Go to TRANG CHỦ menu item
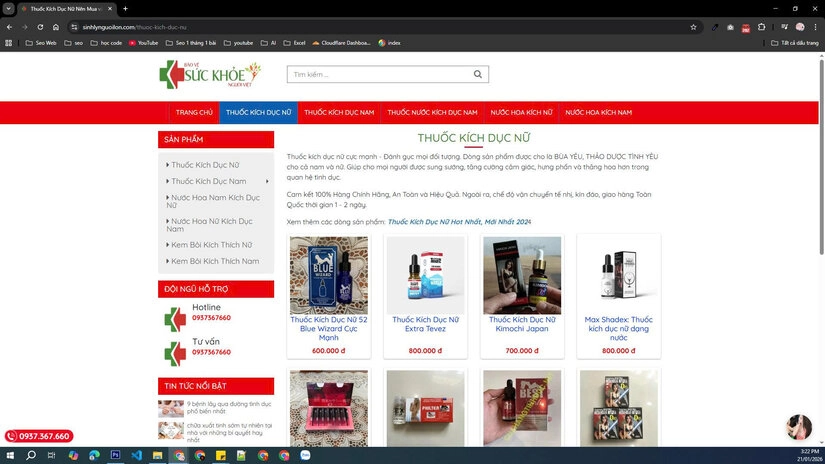Screen dimensions: 825x464 click(194, 113)
